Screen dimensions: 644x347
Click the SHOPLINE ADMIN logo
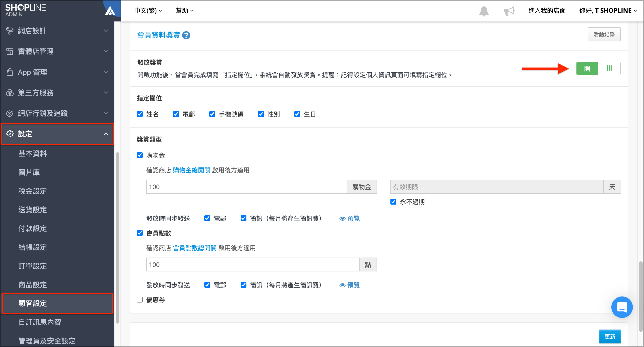25,10
